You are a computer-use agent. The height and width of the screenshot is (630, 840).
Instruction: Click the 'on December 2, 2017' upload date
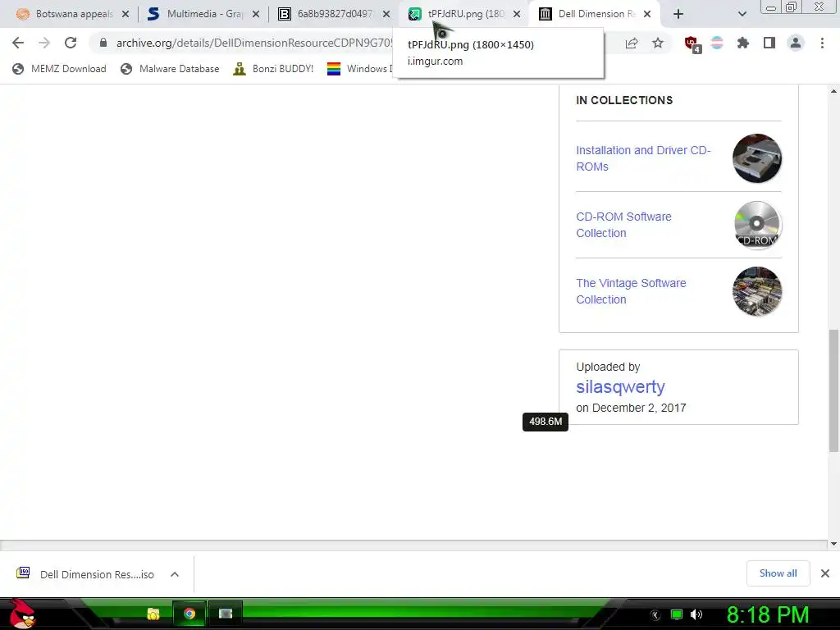[631, 408]
